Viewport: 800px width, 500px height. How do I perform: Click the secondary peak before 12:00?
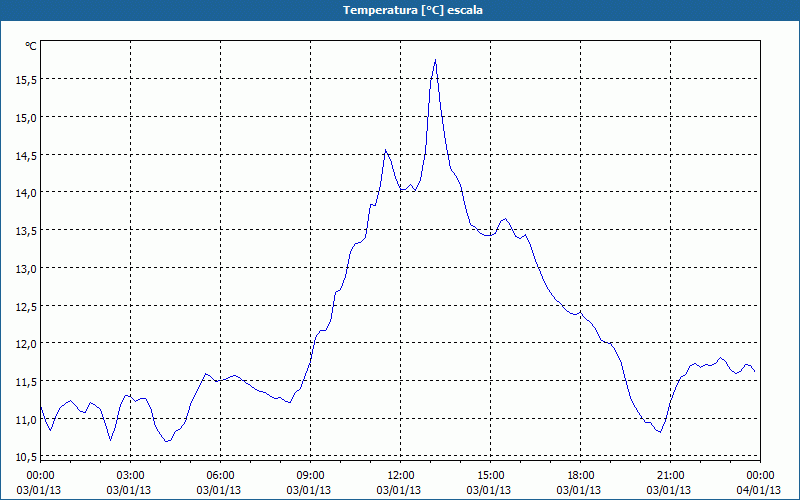[x=386, y=149]
